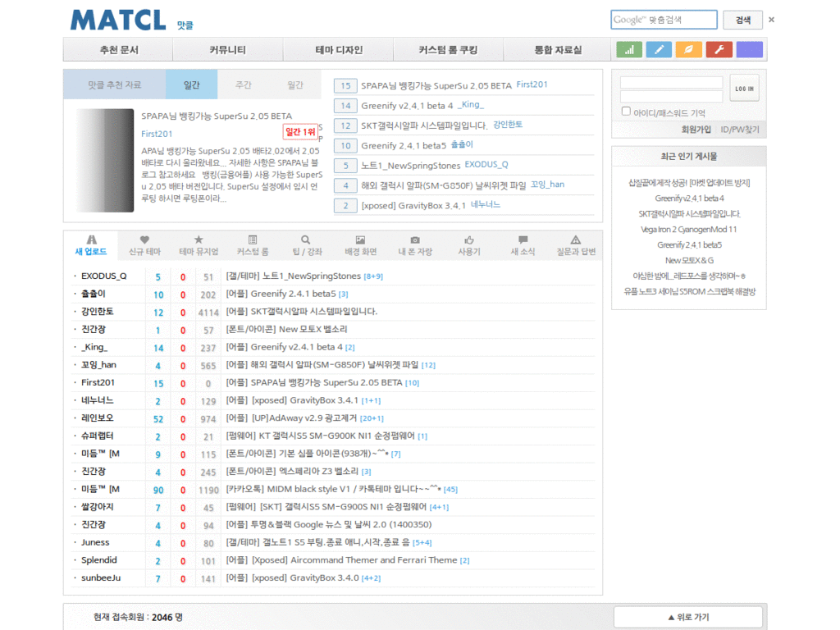Open the 질문과 답변 warning tab
Viewport: 840px width, 630px height.
[576, 245]
